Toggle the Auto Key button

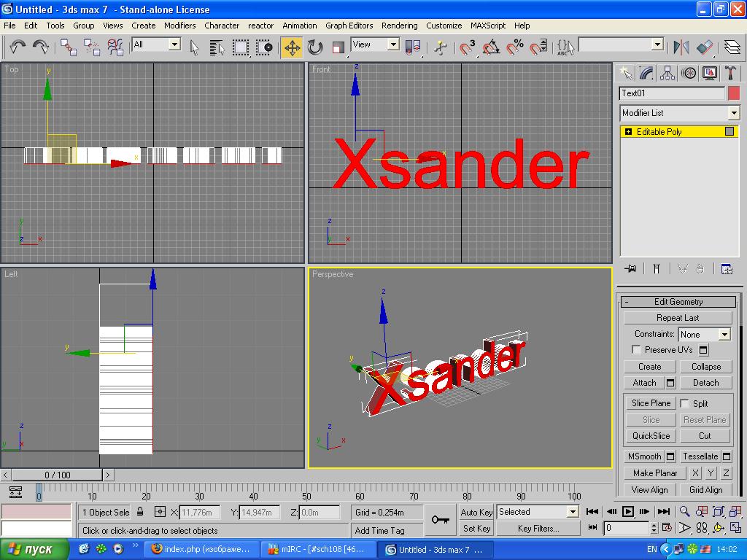tap(476, 512)
